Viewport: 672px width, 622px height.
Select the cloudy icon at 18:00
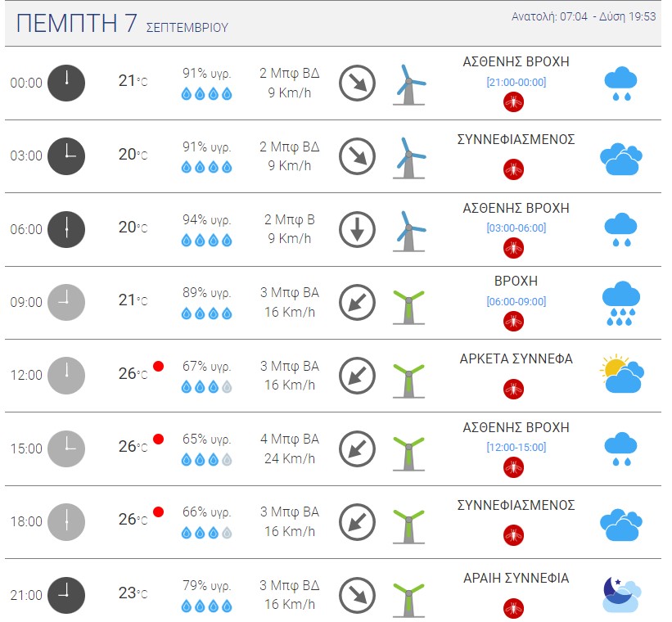point(621,525)
